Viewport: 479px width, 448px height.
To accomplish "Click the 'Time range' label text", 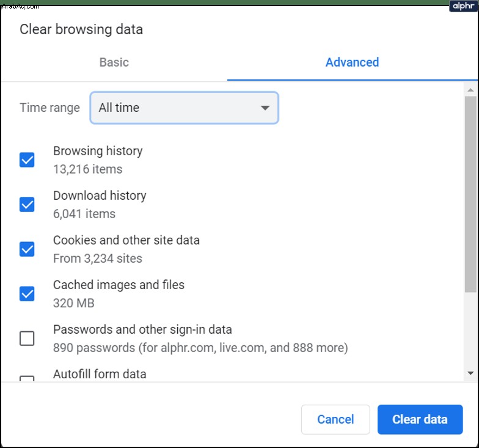I will [50, 108].
